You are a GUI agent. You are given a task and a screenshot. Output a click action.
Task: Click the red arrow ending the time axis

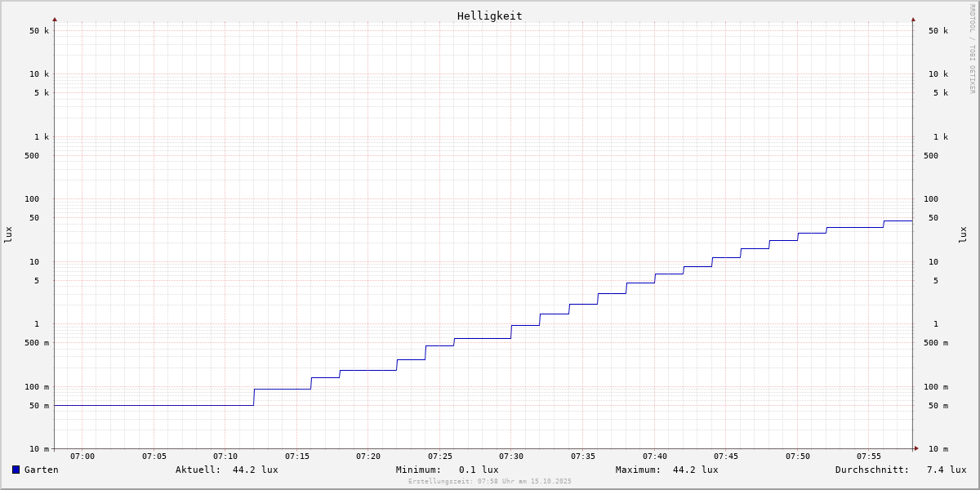[x=916, y=448]
